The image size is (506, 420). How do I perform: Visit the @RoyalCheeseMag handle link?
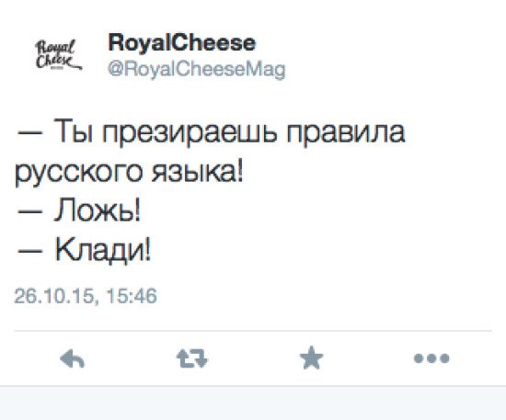tap(197, 69)
